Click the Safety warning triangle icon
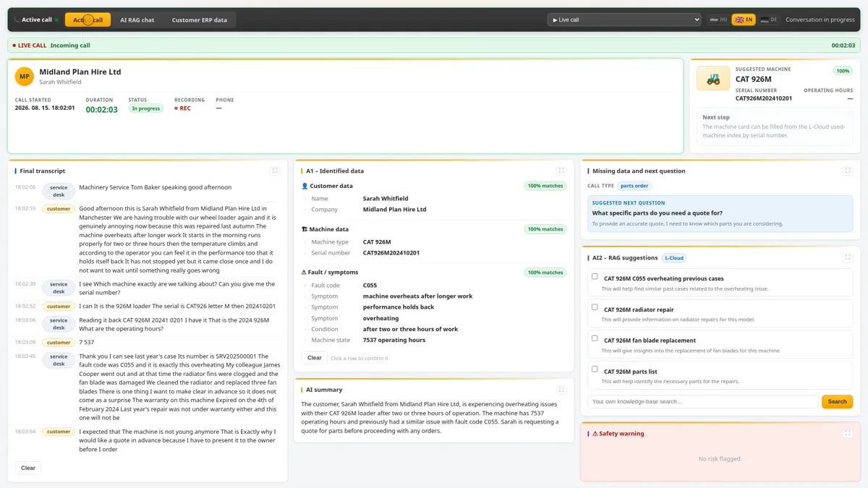The height and width of the screenshot is (488, 868). point(595,434)
